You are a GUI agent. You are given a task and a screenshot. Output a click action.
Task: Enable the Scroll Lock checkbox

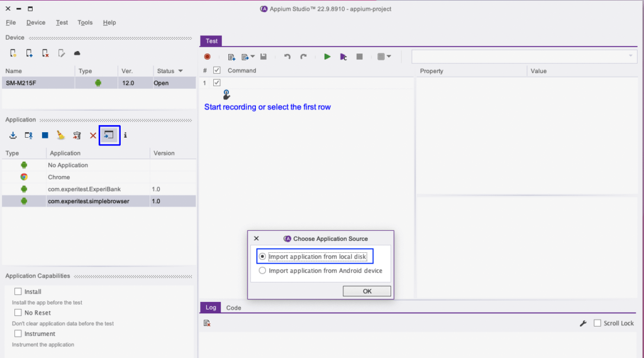[597, 323]
